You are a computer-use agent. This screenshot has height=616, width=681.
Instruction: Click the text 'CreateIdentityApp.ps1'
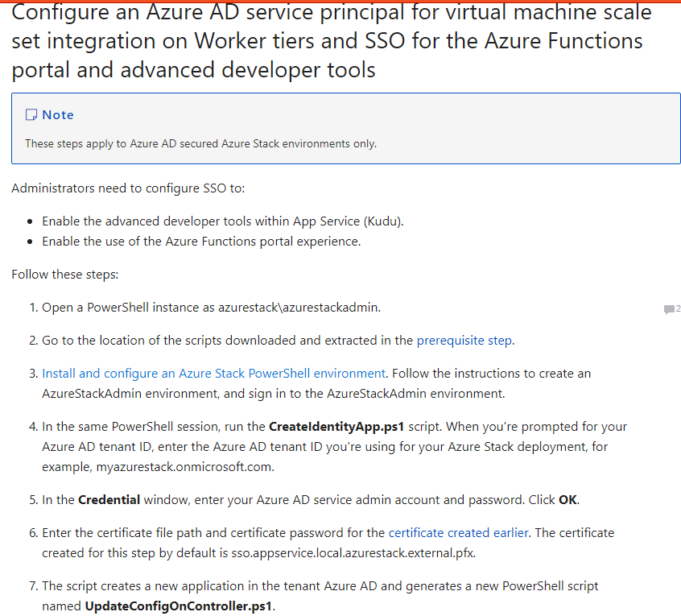336,427
